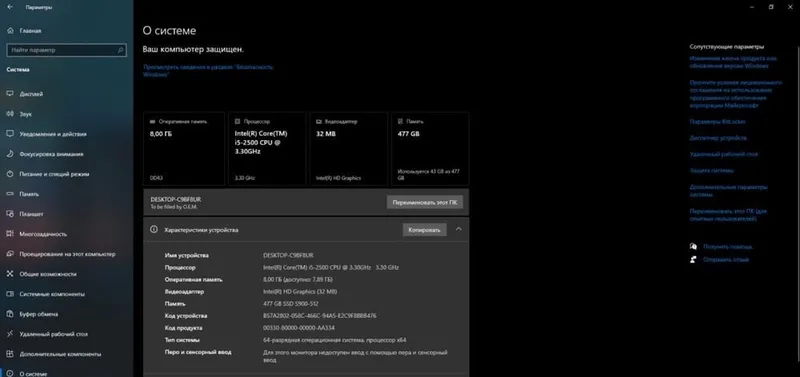
Task: Click Получить помощь link text
Action: (x=728, y=246)
